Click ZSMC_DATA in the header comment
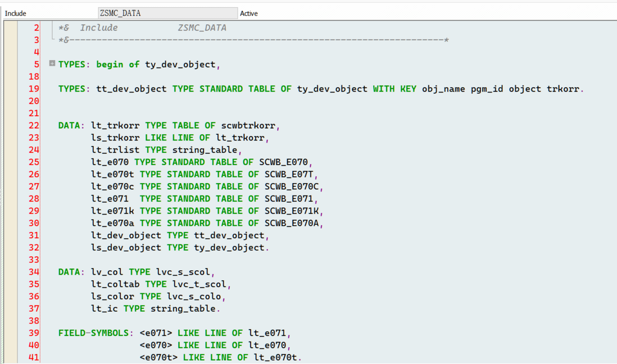The image size is (617, 364). pyautogui.click(x=202, y=28)
